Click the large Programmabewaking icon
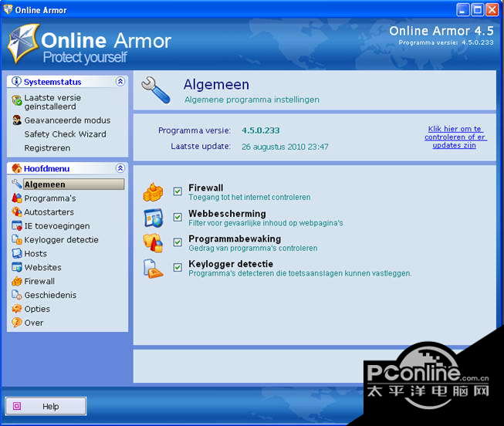The width and height of the screenshot is (504, 426). 154,243
